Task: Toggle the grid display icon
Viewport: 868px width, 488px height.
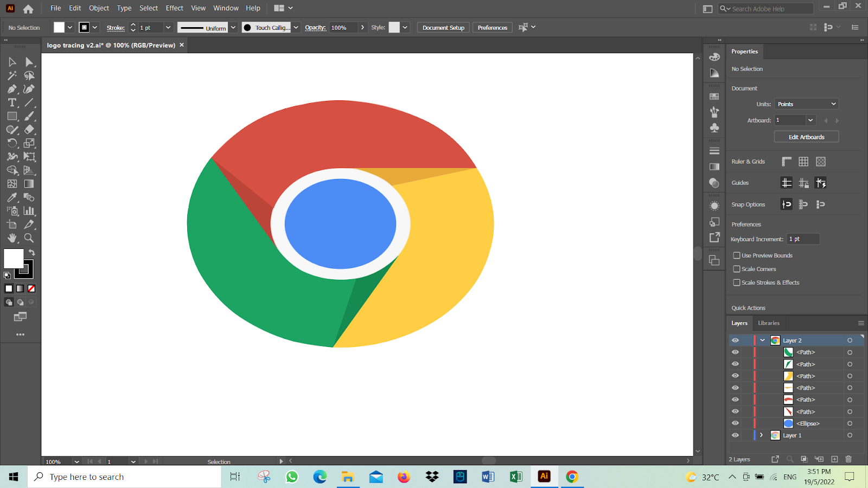Action: point(803,162)
